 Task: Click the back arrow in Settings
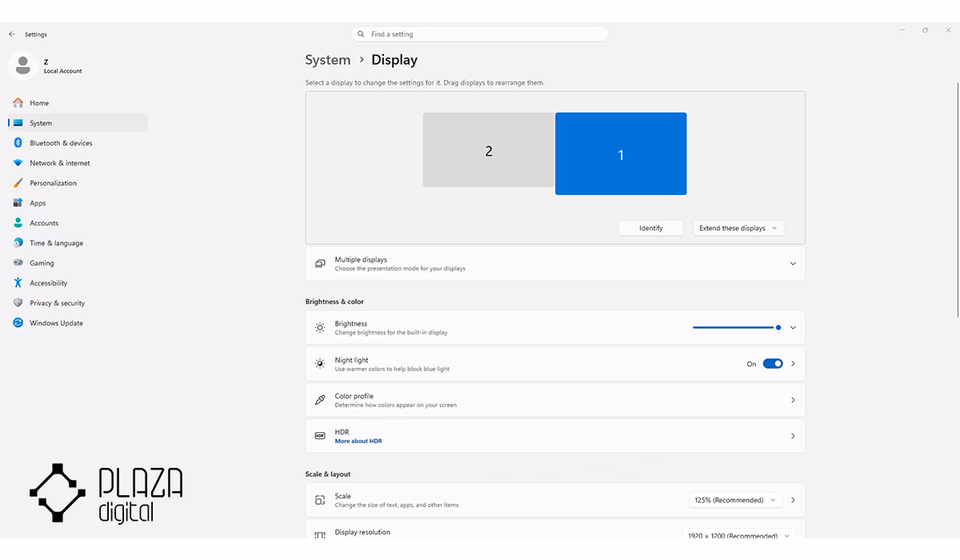[12, 34]
